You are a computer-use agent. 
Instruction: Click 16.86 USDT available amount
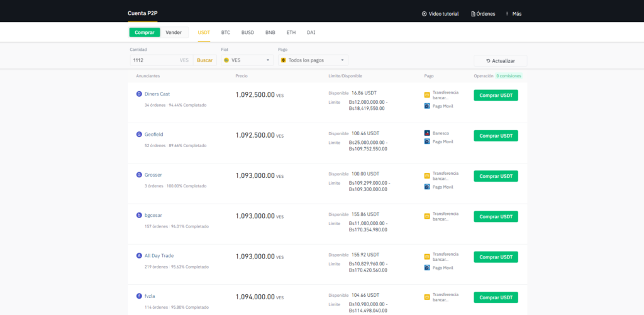(x=365, y=93)
